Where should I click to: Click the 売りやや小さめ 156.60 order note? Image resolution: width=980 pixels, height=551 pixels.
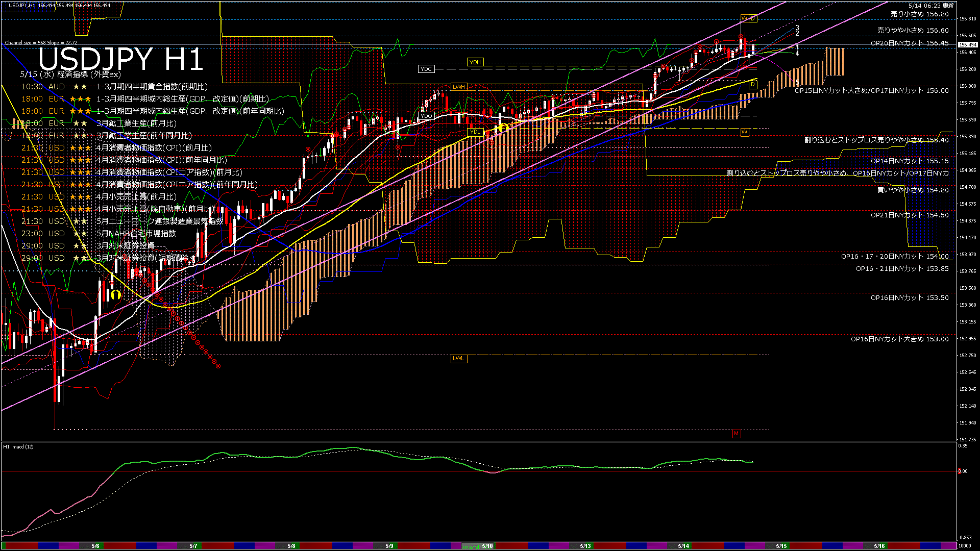pyautogui.click(x=913, y=31)
